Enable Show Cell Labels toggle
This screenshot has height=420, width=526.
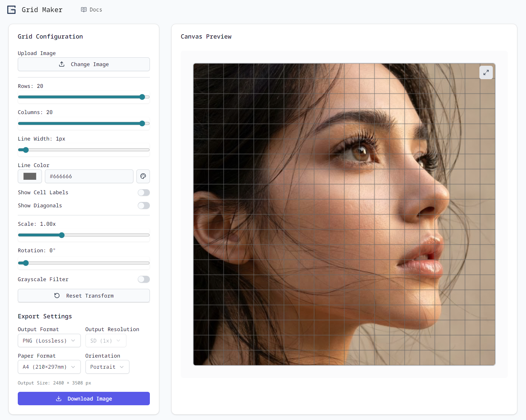(x=143, y=193)
